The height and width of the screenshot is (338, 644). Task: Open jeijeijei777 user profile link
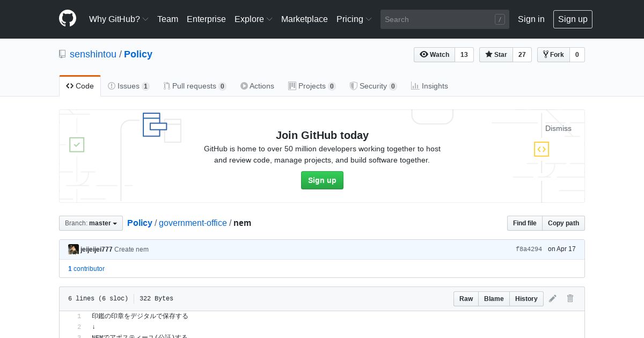97,249
